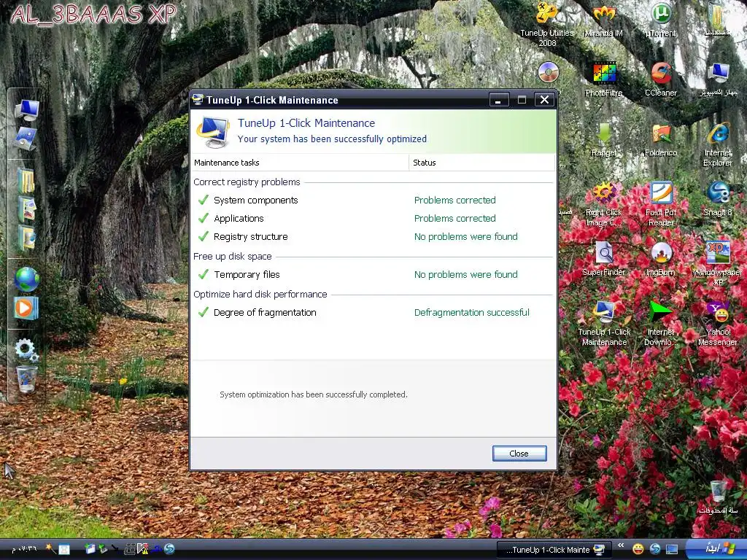
Task: Open the SuperFinder desktop icon
Action: click(x=603, y=259)
